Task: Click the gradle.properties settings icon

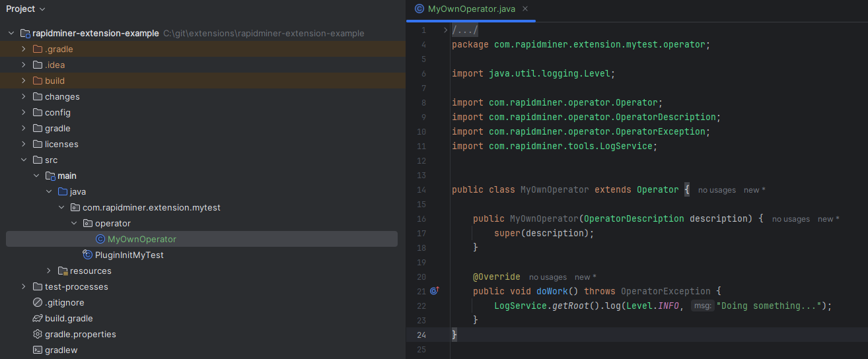Action: coord(38,334)
